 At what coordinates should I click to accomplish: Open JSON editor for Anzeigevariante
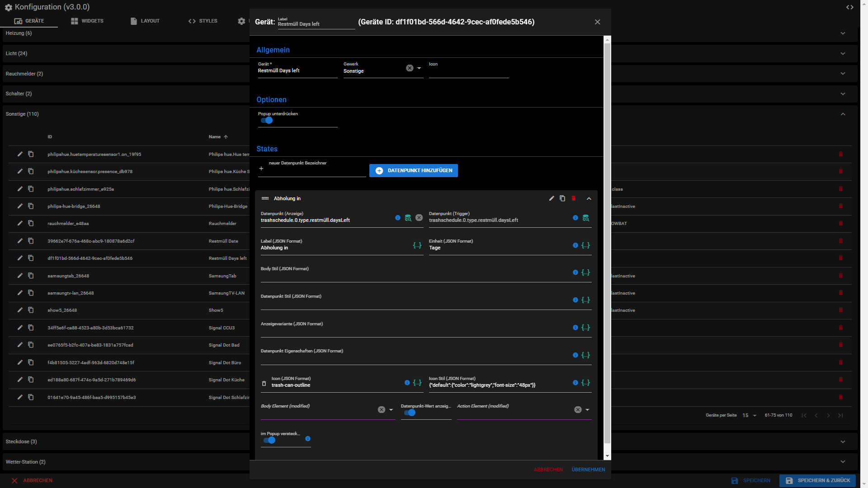point(586,328)
